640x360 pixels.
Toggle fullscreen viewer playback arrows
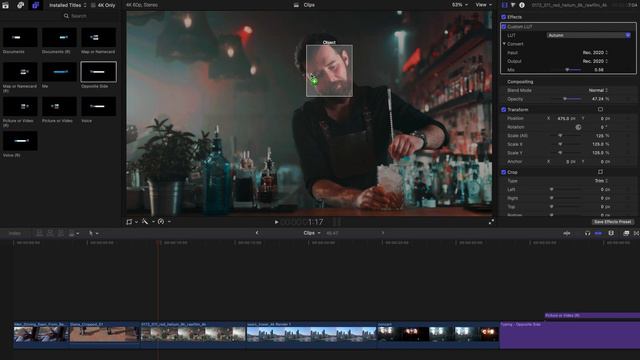coord(491,222)
